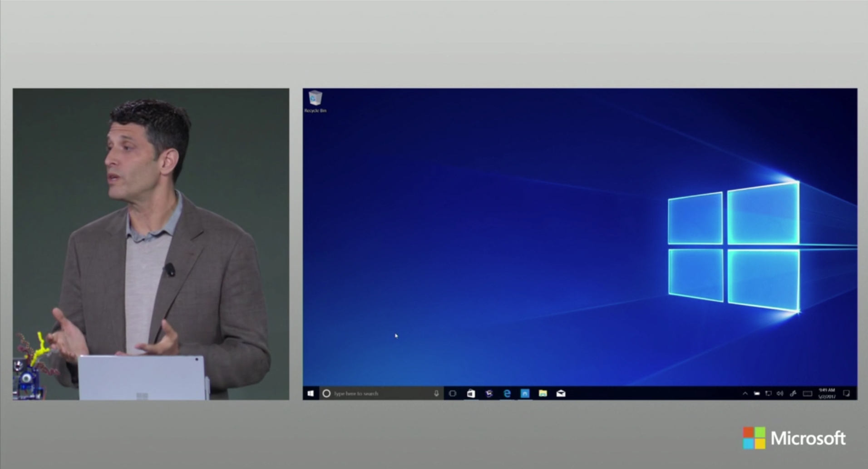This screenshot has width=868, height=469.
Task: Launch Microsoft Edge browser
Action: (x=507, y=394)
